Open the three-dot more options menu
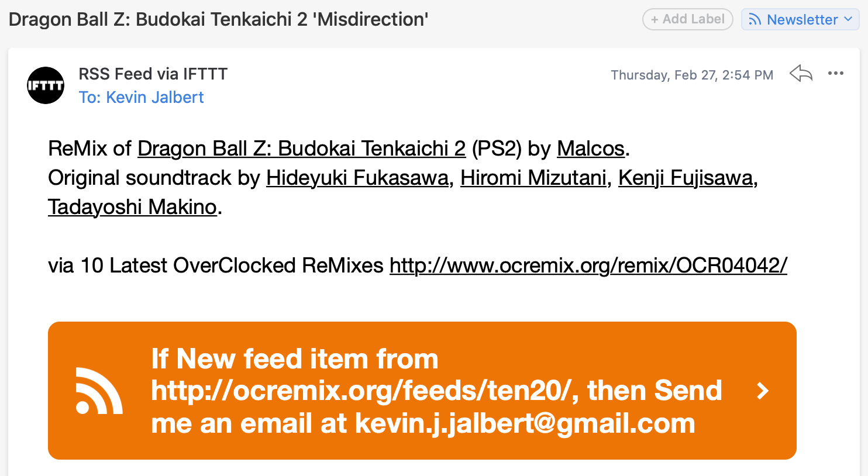The width and height of the screenshot is (868, 476). 836,73
